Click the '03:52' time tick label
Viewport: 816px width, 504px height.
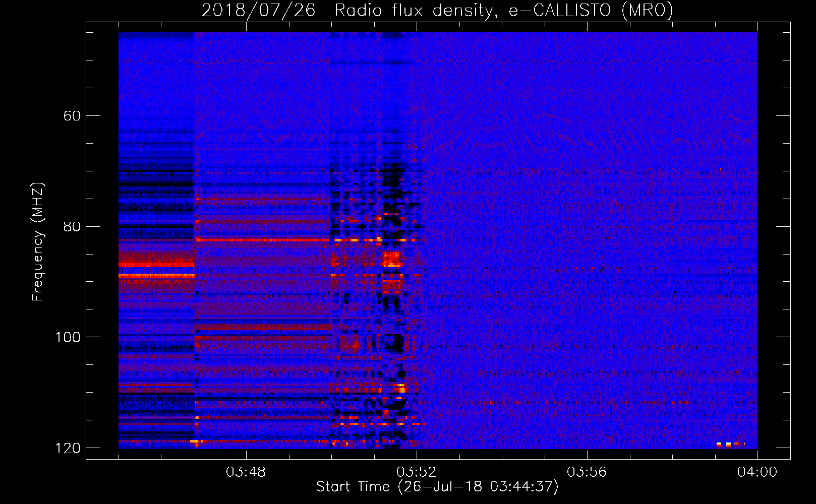click(417, 472)
